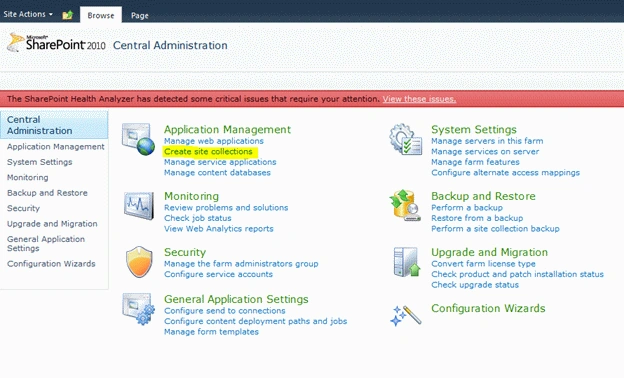Image resolution: width=624 pixels, height=378 pixels.
Task: Open the System Settings green heading
Action: tap(474, 130)
